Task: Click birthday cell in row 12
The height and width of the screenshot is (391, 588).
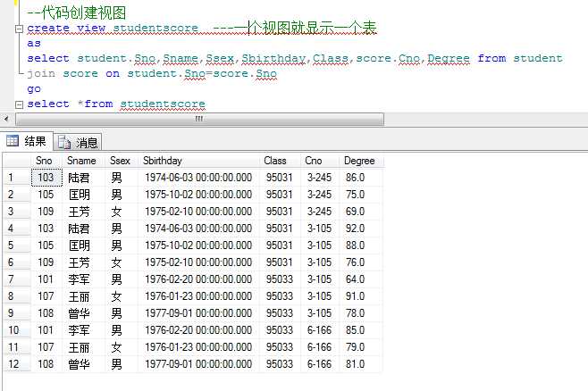Action: click(198, 364)
